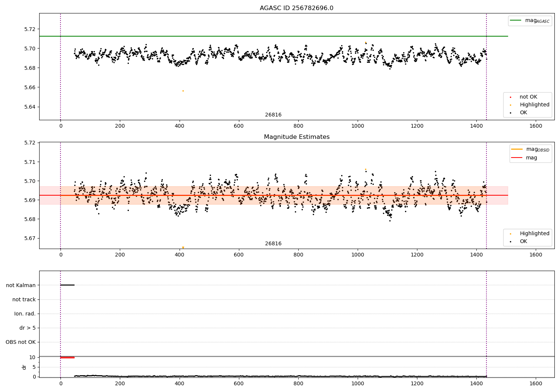Click the red dr points at value 10
The height and width of the screenshot is (392, 560).
[x=68, y=357]
